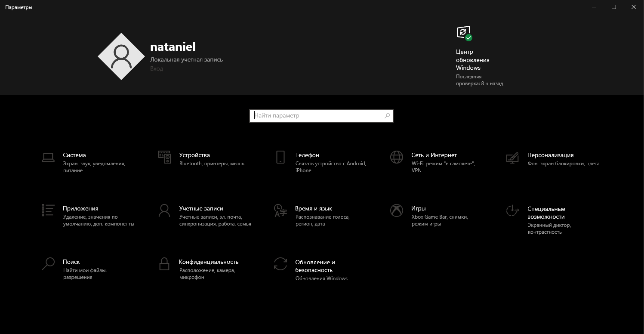The image size is (644, 334).
Task: Minimize the Параметры window
Action: click(x=594, y=7)
